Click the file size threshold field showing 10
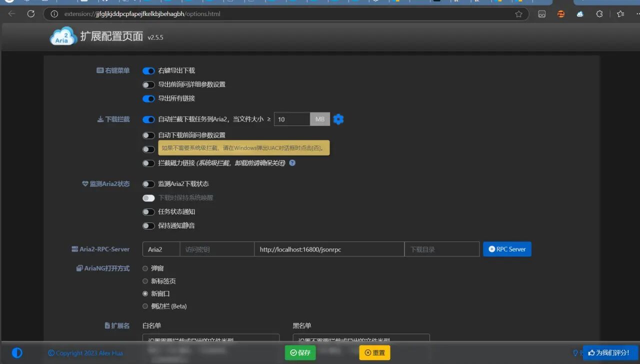This screenshot has height=364, width=640. [x=292, y=119]
